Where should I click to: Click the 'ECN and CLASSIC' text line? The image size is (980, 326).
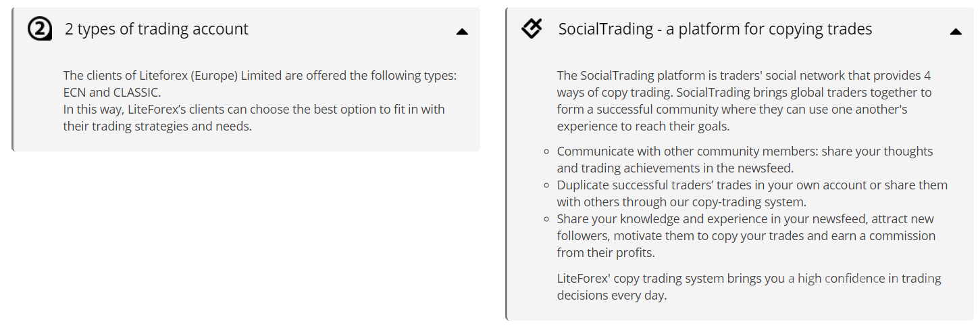(112, 93)
